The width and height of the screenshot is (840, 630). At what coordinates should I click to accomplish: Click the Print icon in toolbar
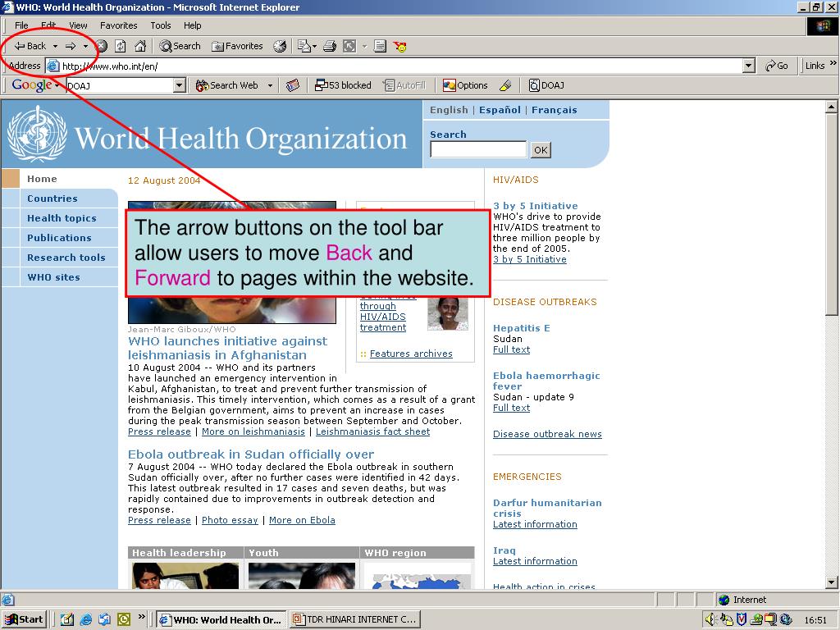click(x=330, y=46)
